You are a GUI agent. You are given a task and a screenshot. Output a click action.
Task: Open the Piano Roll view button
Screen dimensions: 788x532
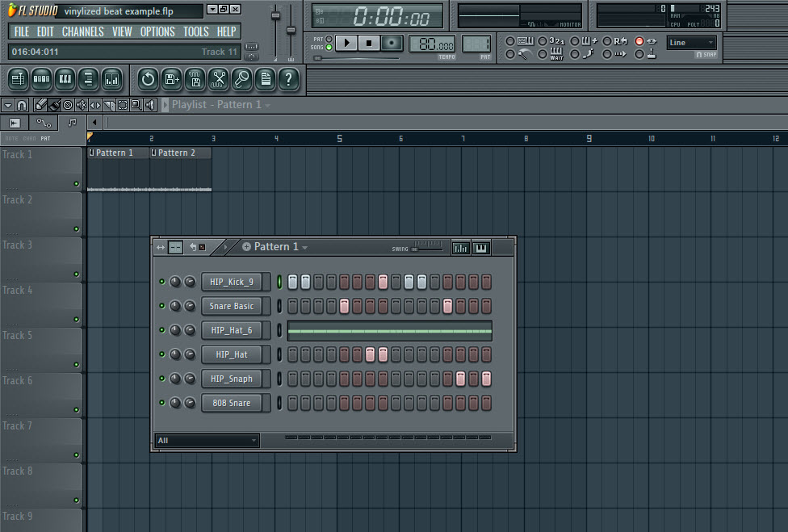point(65,79)
